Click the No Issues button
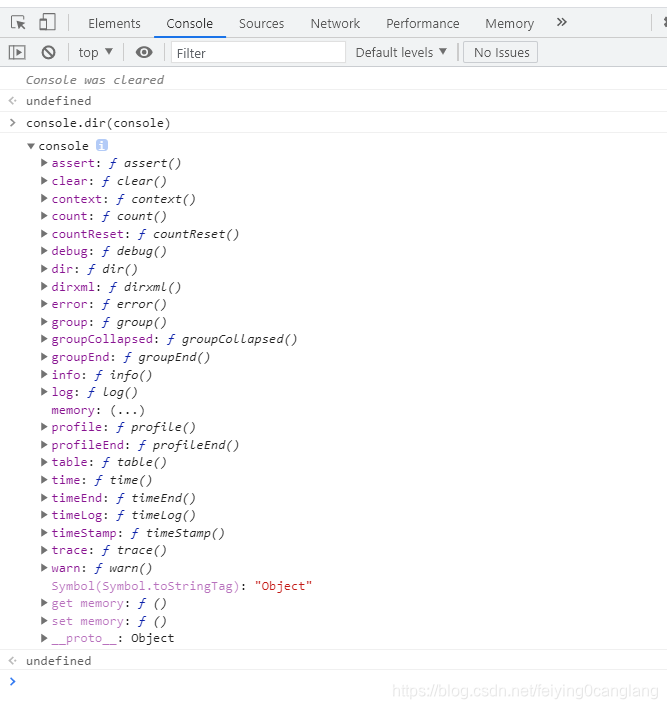The width and height of the screenshot is (667, 709). pyautogui.click(x=501, y=52)
